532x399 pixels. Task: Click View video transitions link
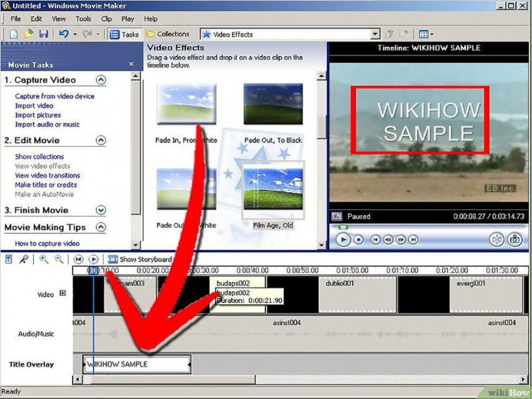[47, 175]
